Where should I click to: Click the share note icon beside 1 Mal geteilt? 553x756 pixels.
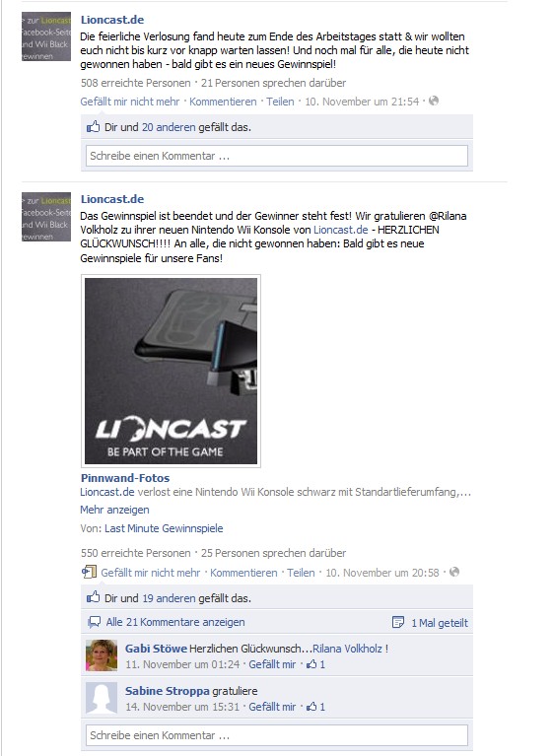coord(398,622)
